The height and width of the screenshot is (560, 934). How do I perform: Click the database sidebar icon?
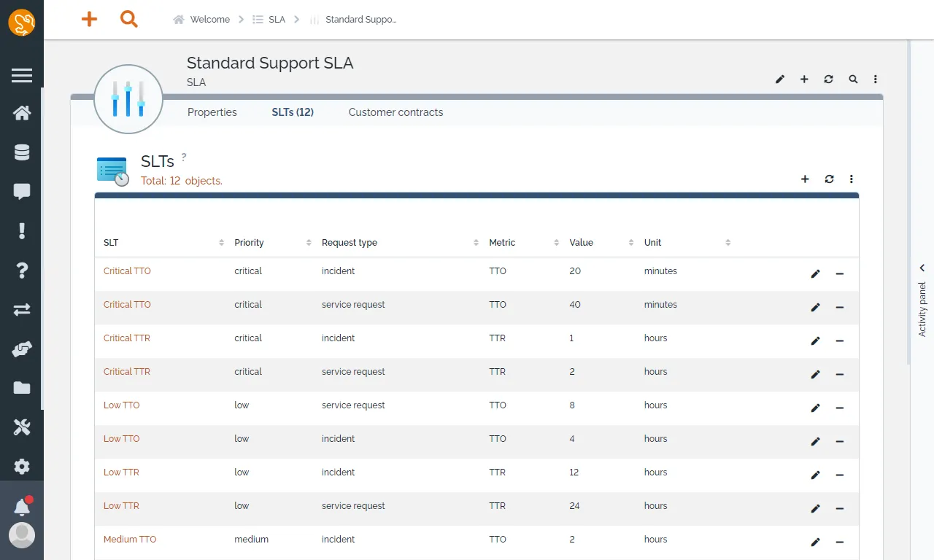22,152
